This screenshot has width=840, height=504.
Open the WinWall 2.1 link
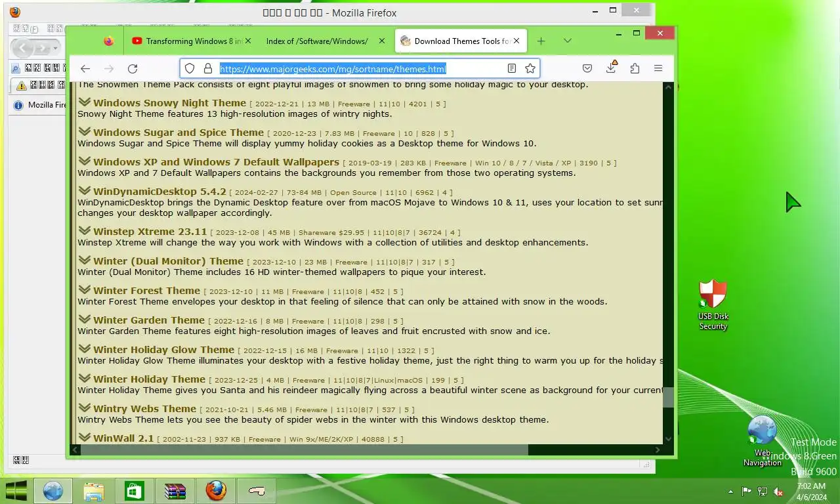coord(123,438)
